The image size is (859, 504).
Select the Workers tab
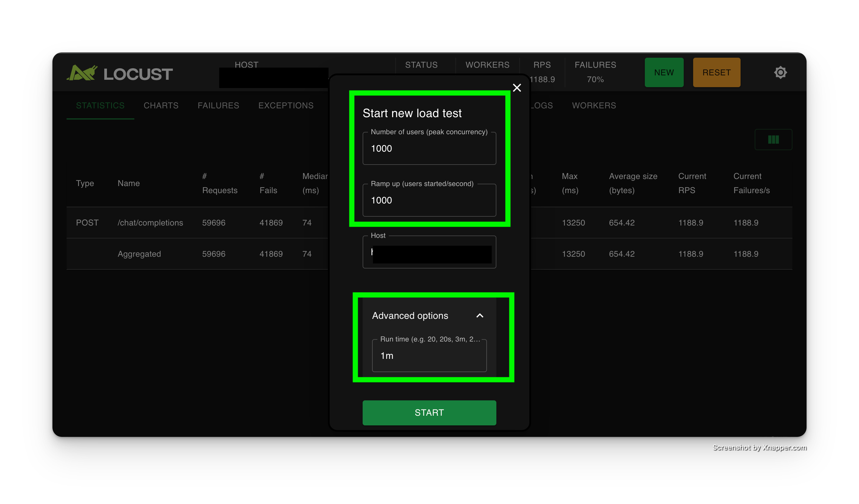(x=594, y=106)
